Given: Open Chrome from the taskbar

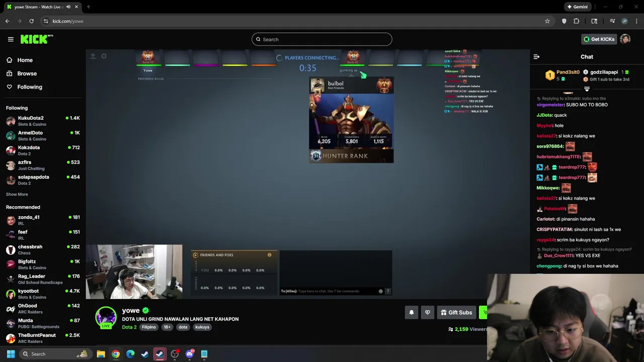Looking at the screenshot, I should point(116,354).
